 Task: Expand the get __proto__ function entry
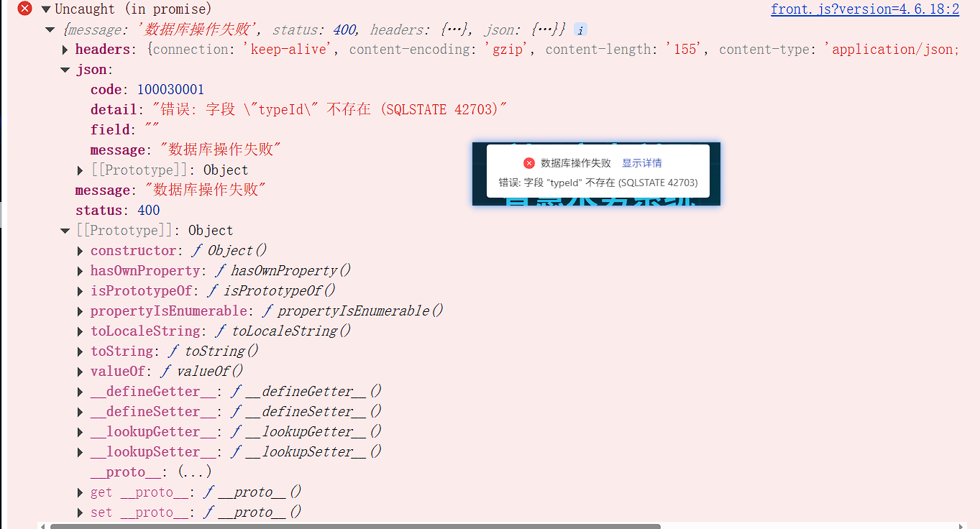point(80,492)
